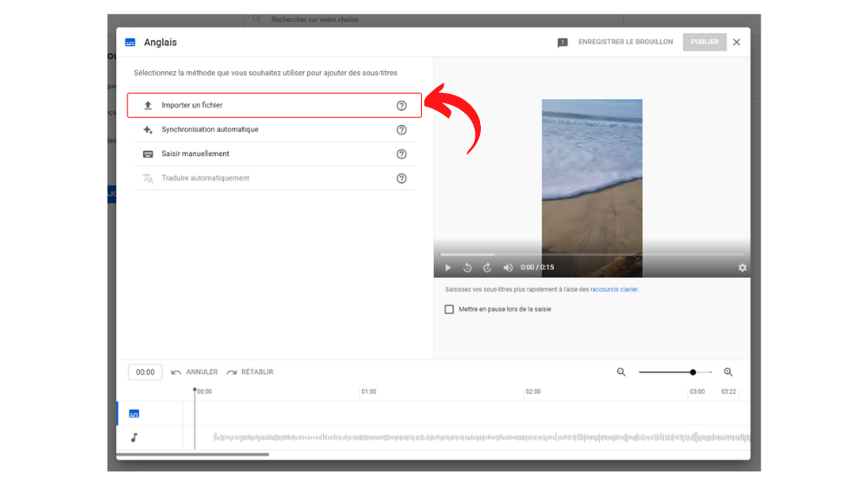868x486 pixels.
Task: Click the 02:00 timeline marker
Action: tap(533, 391)
